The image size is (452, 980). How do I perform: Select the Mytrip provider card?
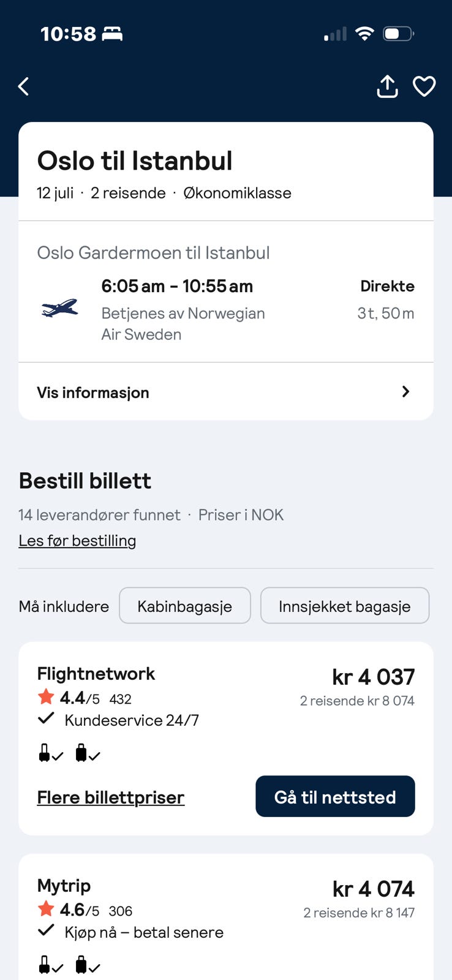coord(226,917)
